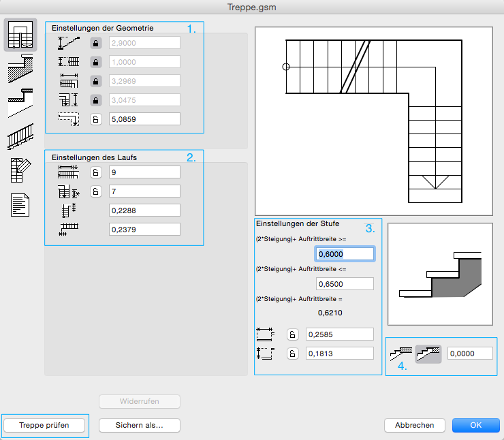Open the railing settings page icon

20,136
